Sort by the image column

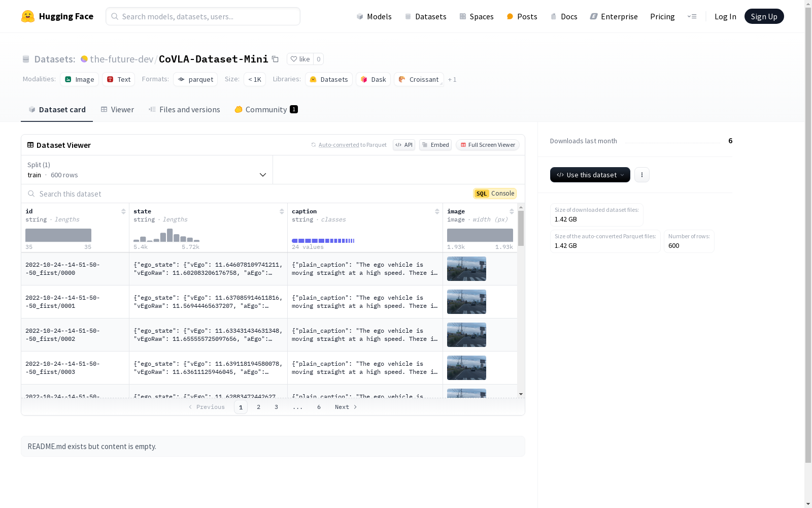(x=512, y=211)
